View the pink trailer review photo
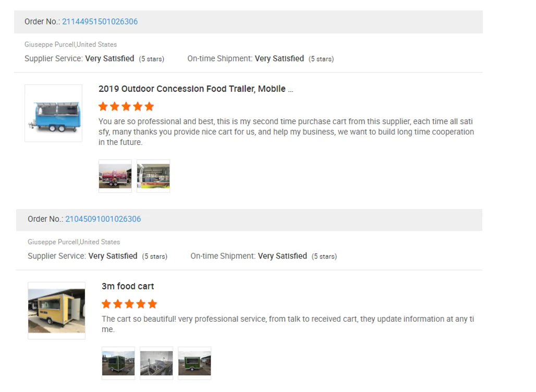 (115, 176)
